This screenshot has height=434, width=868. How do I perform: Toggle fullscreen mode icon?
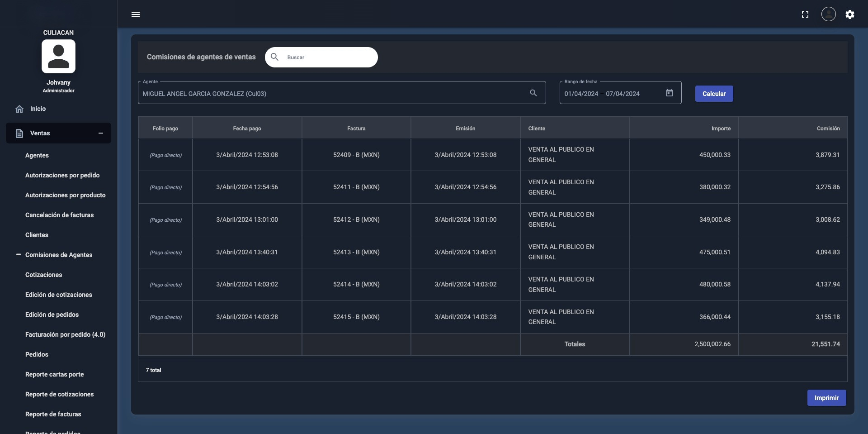(805, 14)
